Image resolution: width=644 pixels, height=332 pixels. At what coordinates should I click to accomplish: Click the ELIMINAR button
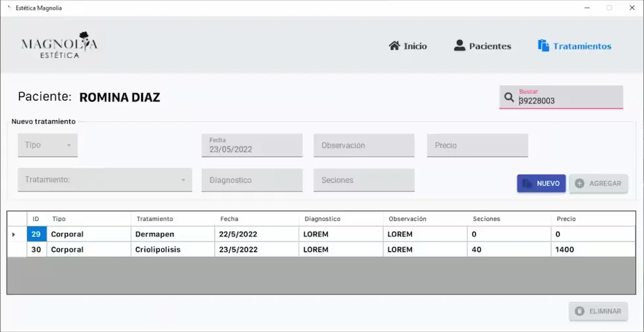[x=598, y=312]
